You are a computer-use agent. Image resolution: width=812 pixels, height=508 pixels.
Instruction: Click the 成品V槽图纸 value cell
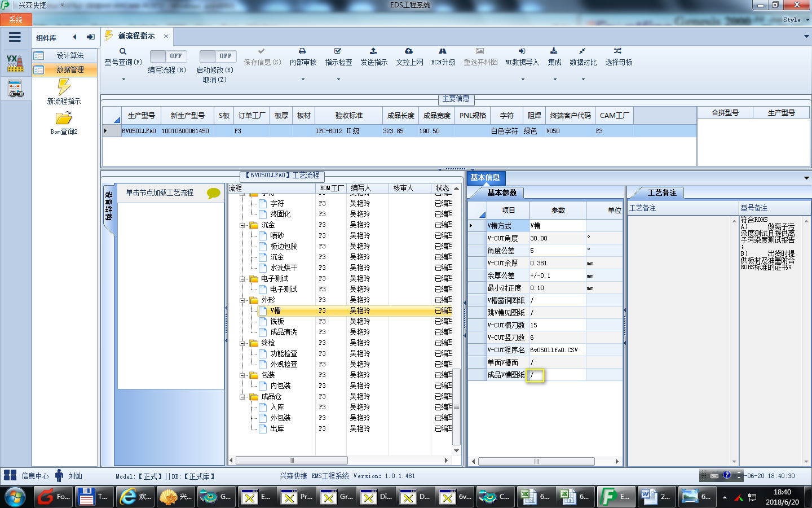[558, 375]
